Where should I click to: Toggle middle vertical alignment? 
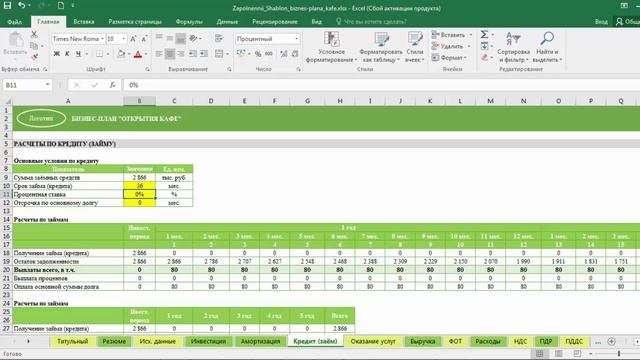170,38
